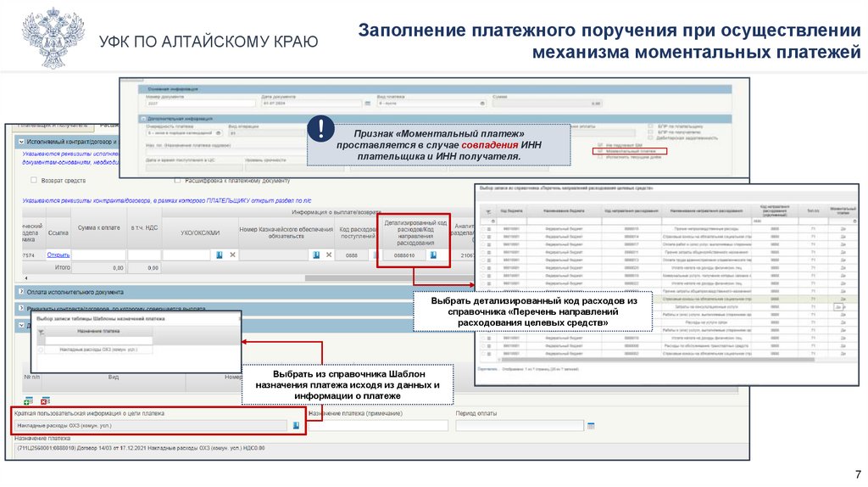This screenshot has height=487, width=868.
Task: Toggle Дебиторская задолженность checkbox
Action: (x=650, y=138)
